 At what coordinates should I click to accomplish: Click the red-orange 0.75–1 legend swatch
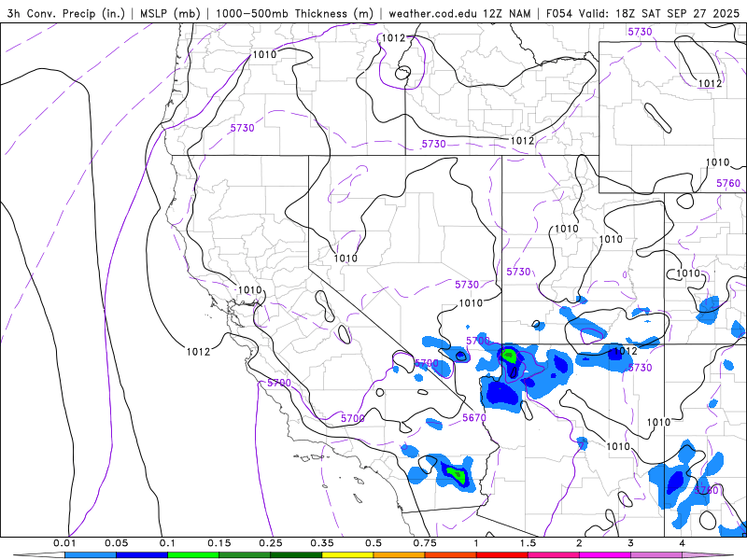click(x=450, y=554)
